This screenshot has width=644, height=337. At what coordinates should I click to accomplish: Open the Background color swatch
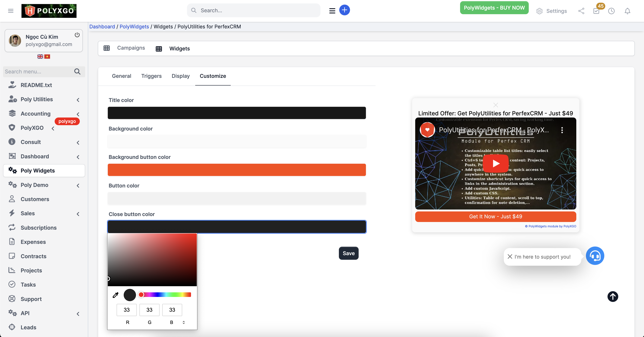[x=237, y=141]
